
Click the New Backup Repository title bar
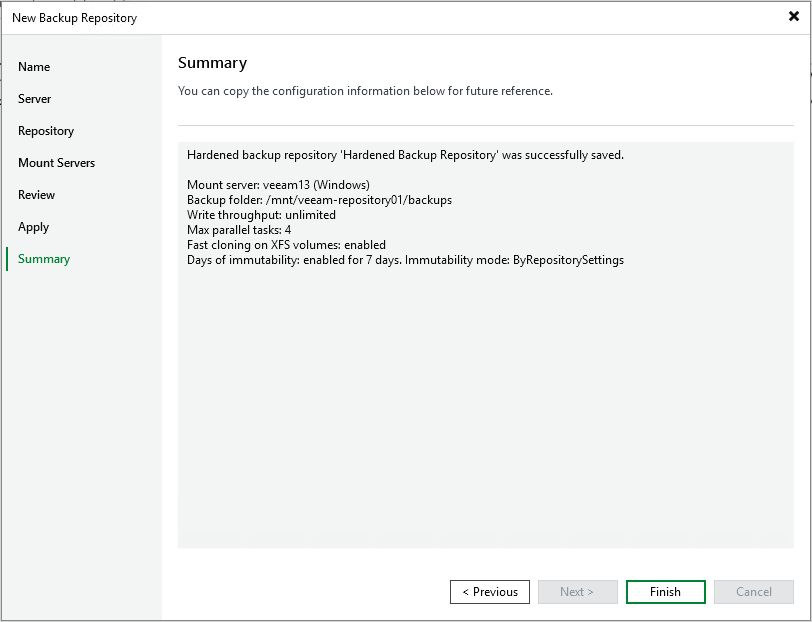(300, 17)
